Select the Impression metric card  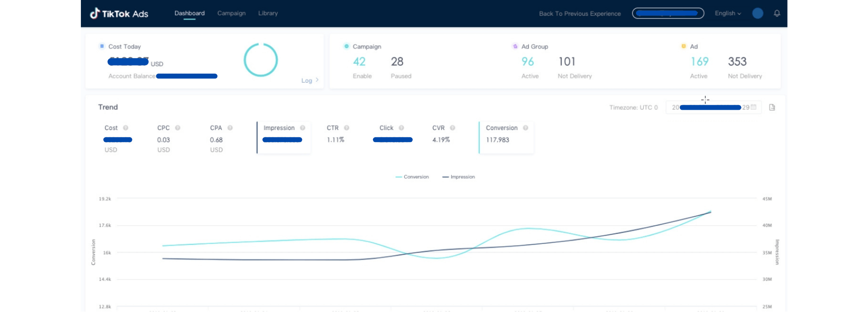pyautogui.click(x=284, y=138)
